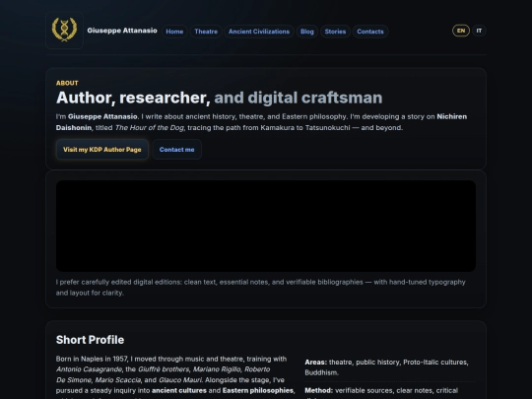Go to the Theatre section
Screen dimensions: 532x399
pyautogui.click(x=206, y=32)
